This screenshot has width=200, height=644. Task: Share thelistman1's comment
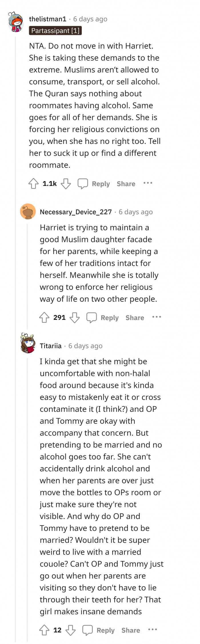click(126, 184)
